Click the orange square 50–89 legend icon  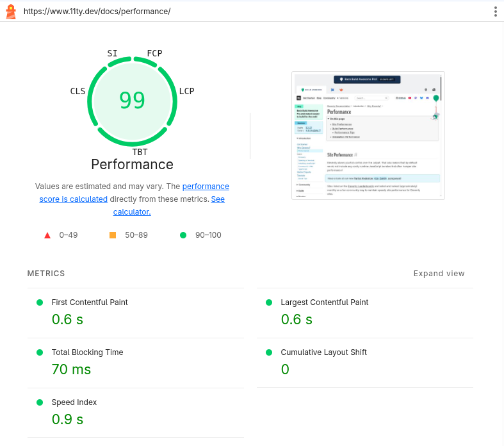(x=113, y=235)
